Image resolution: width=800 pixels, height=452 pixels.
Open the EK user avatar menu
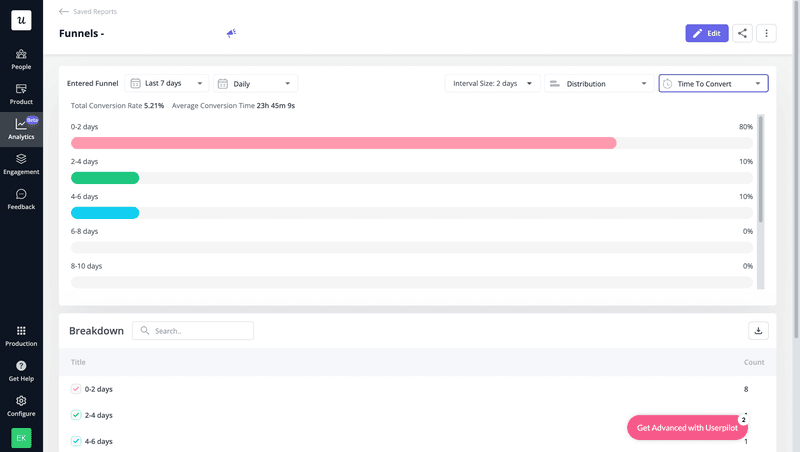(x=21, y=438)
